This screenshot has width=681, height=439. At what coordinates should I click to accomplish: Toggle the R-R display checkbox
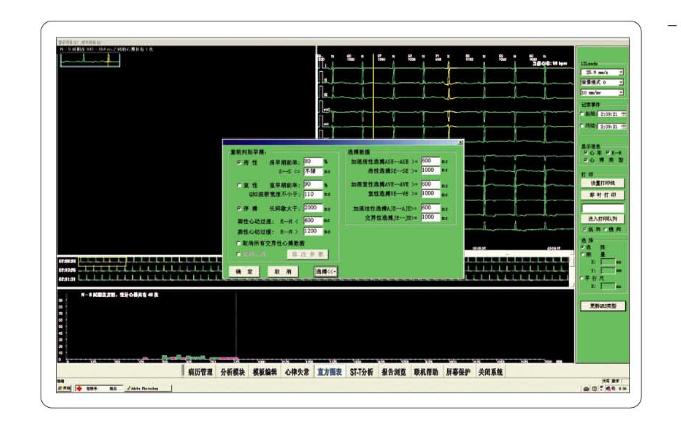pos(608,153)
